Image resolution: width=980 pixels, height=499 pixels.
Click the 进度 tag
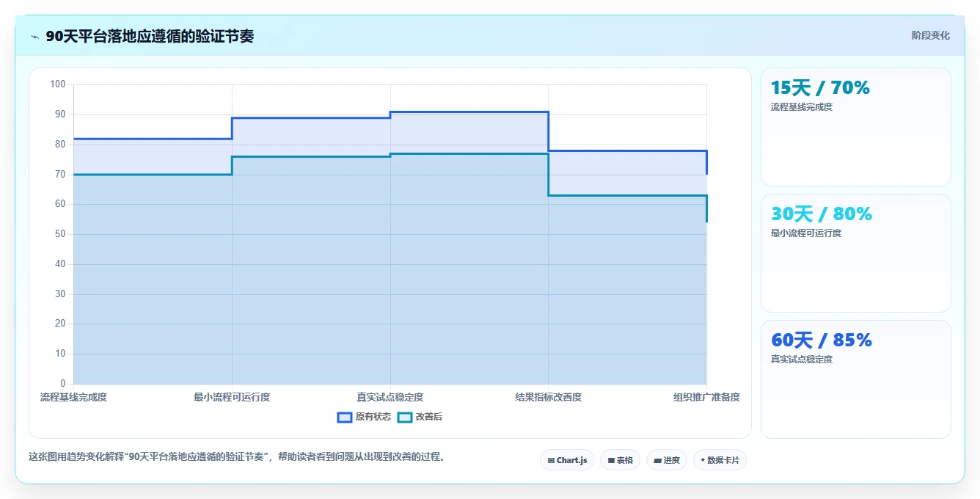click(x=667, y=460)
